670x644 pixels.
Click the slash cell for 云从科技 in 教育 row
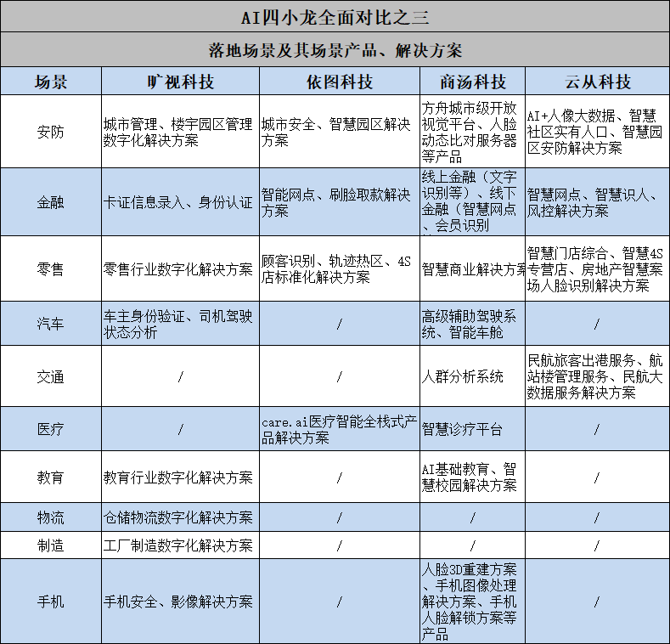597,477
